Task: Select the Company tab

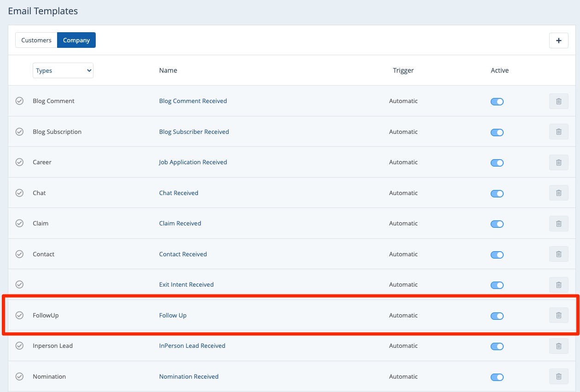Action: [76, 40]
